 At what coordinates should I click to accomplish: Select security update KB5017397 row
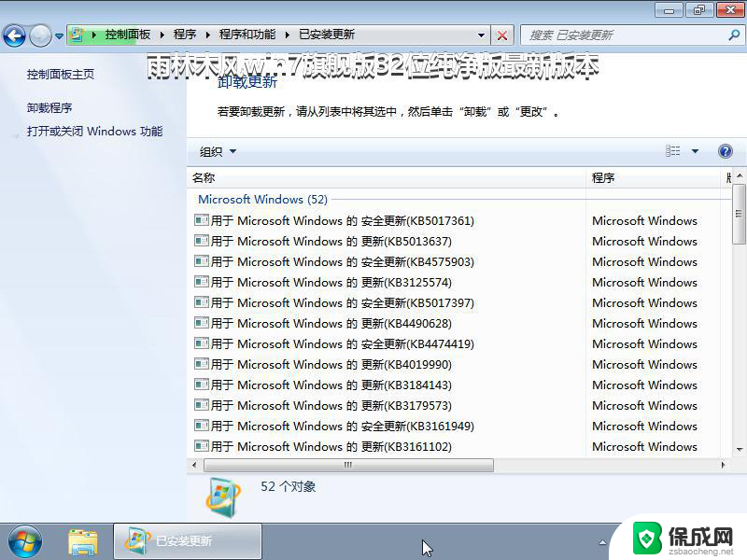[459, 302]
